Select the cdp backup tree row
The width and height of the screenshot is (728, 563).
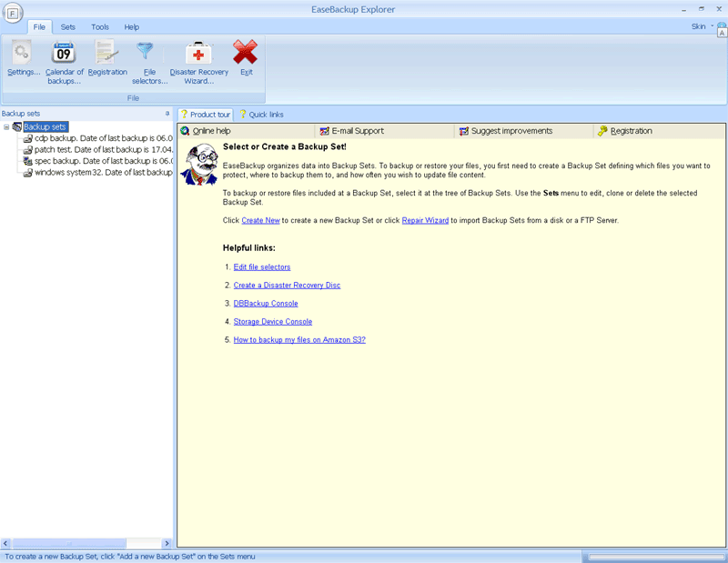103,138
